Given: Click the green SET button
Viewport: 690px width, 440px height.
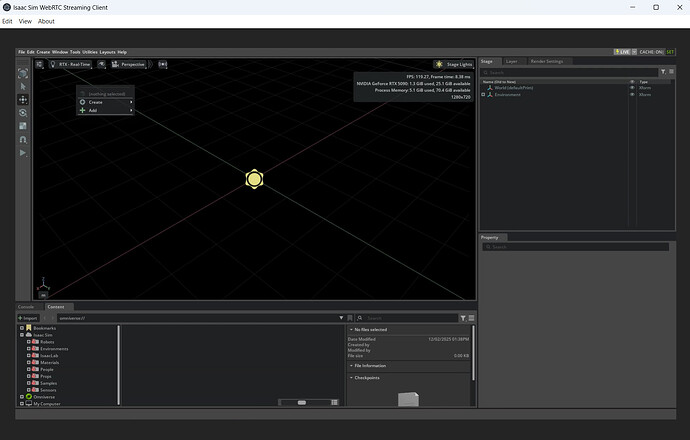Looking at the screenshot, I should pyautogui.click(x=670, y=52).
